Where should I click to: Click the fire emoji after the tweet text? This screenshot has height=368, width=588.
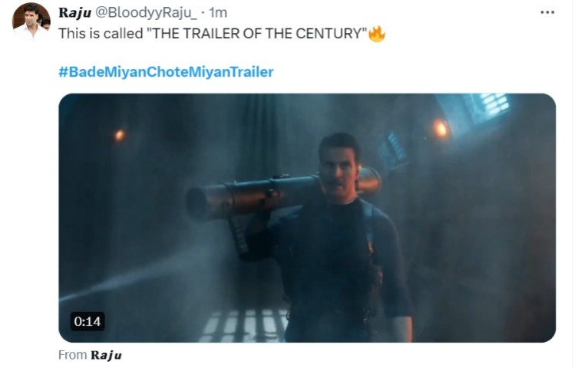pos(377,34)
